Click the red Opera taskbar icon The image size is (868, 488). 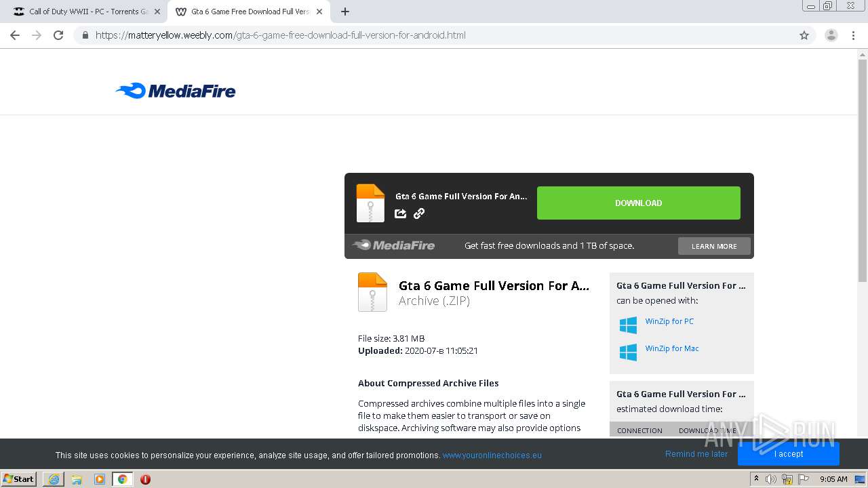145,479
